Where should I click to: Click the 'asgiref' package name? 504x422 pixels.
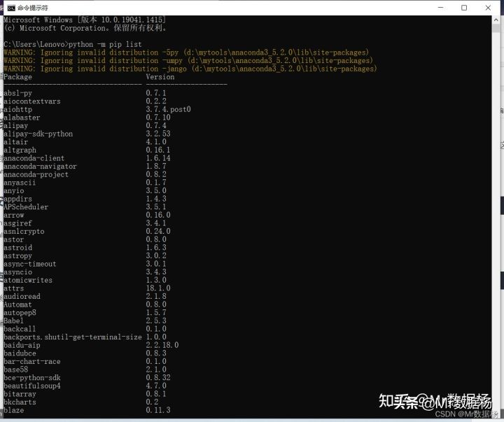point(18,223)
